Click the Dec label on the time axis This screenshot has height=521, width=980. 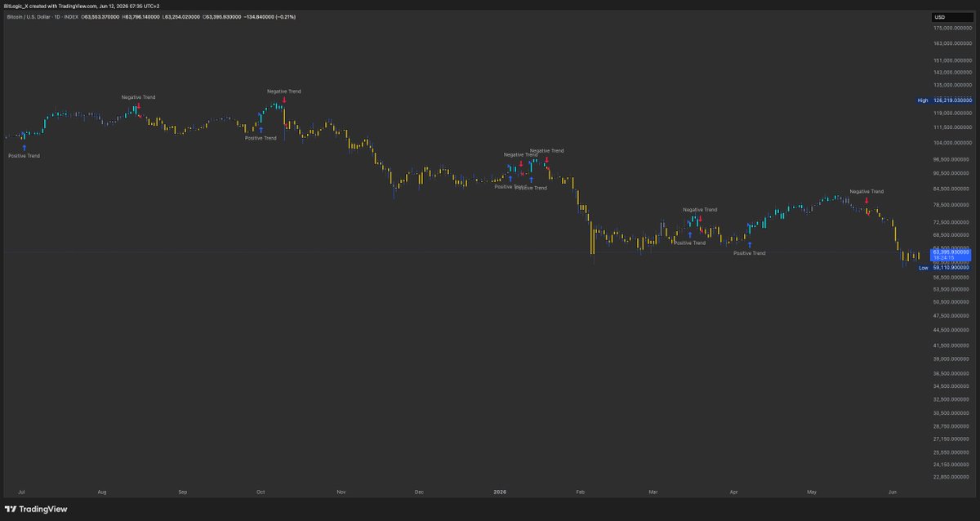(419, 492)
